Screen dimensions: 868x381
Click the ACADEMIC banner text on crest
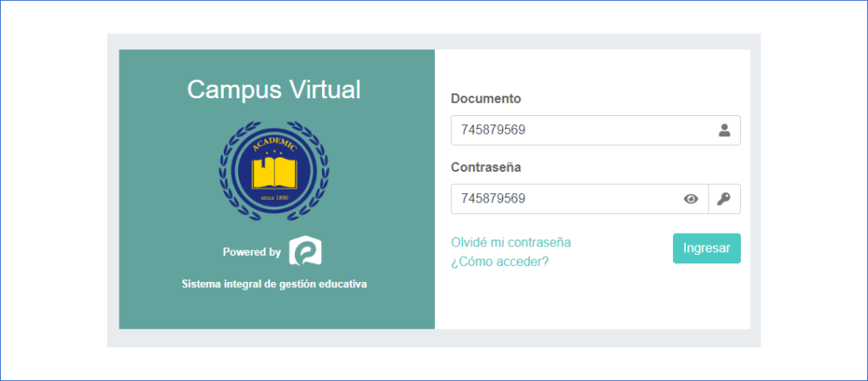(274, 145)
